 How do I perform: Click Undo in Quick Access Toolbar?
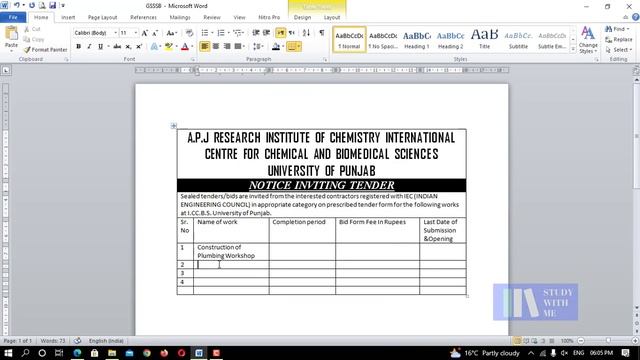(x=17, y=6)
